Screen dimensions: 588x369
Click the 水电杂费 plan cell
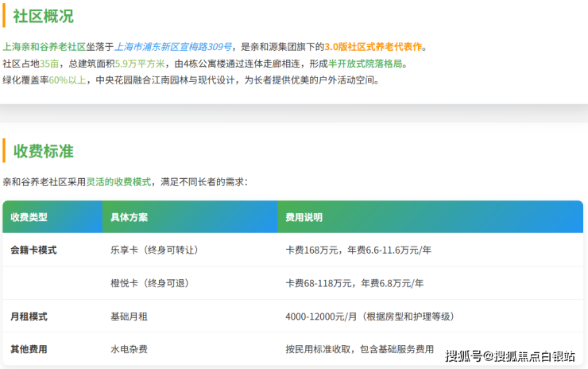[129, 349]
